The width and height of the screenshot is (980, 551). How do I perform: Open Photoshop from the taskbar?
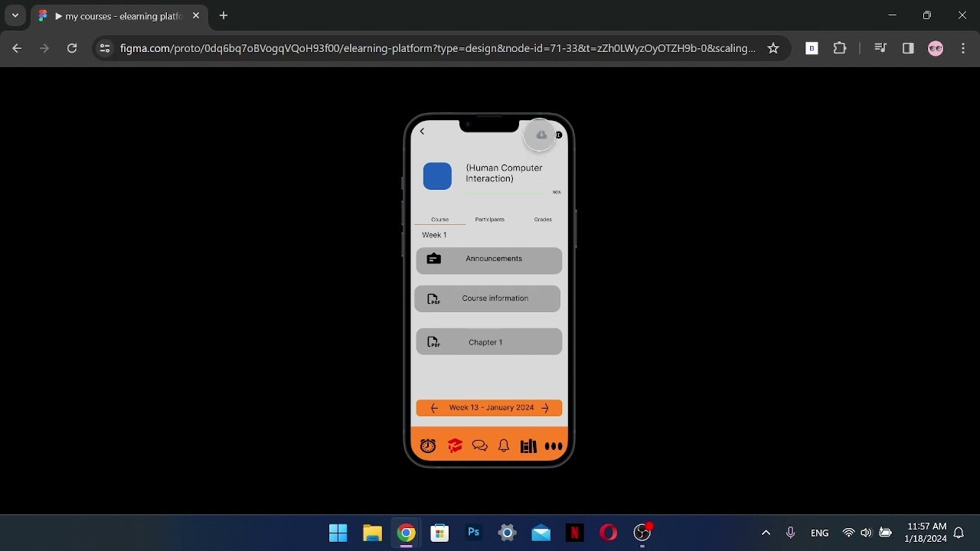[x=473, y=533]
